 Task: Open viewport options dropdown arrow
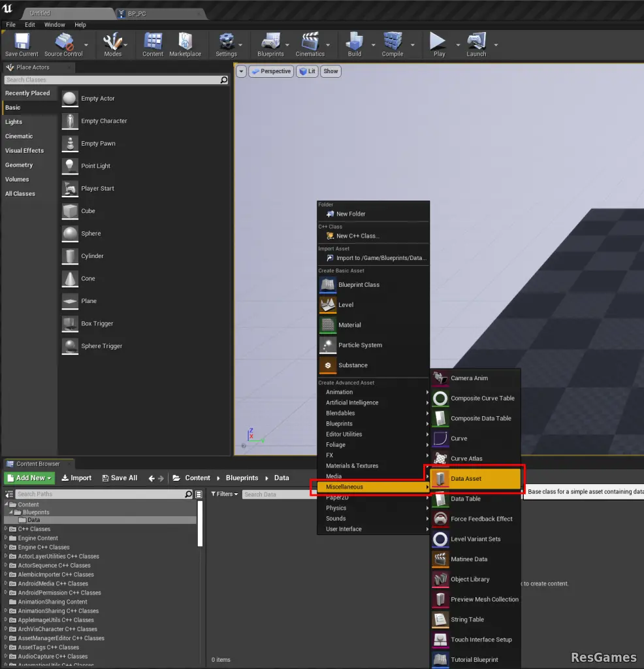tap(242, 71)
